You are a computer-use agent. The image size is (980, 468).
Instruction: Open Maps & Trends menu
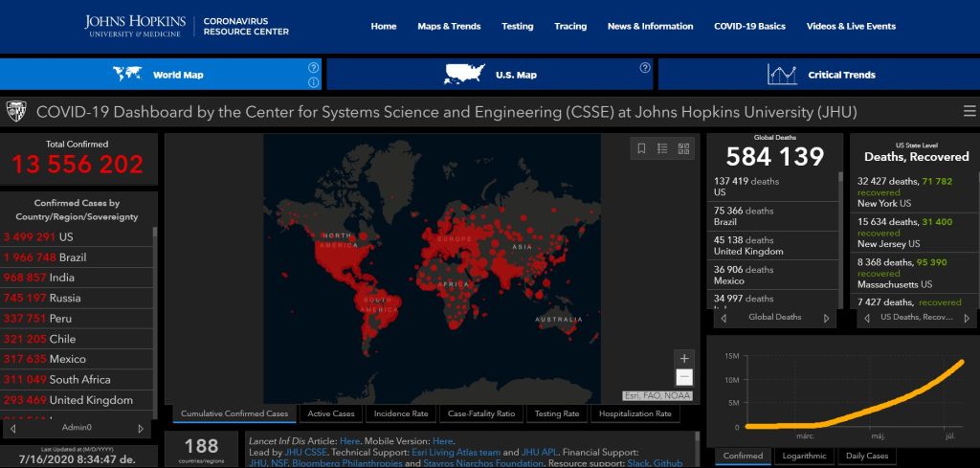coord(450,26)
